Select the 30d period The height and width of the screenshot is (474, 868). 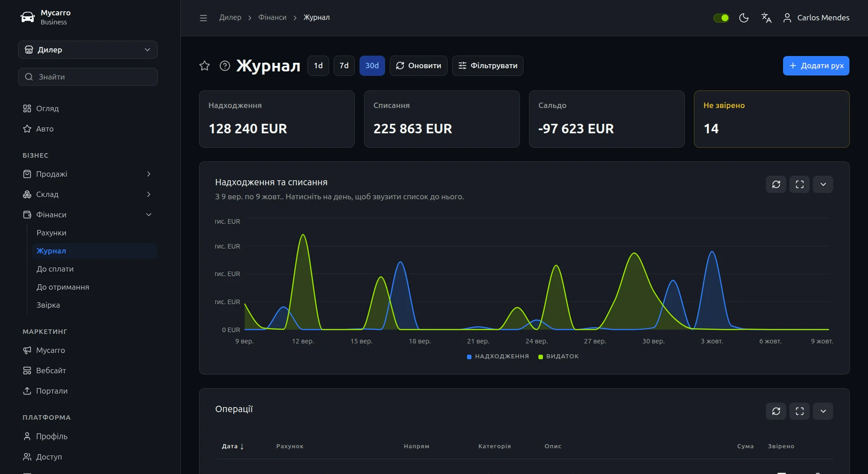pos(372,66)
